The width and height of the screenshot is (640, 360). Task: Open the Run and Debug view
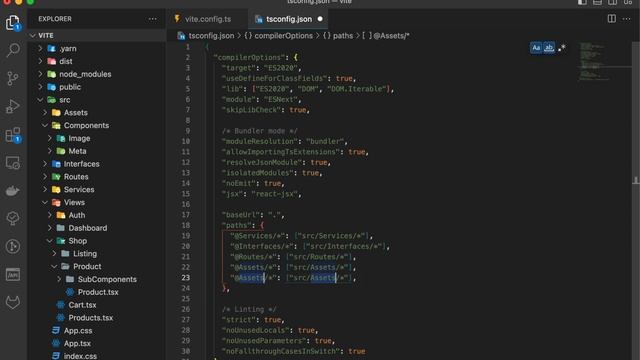point(13,106)
